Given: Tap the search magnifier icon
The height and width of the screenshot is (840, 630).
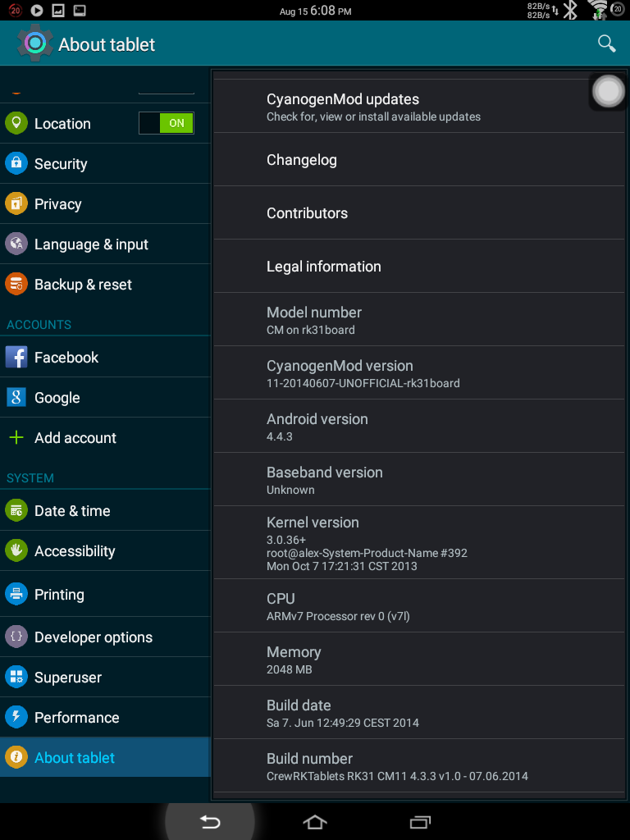Looking at the screenshot, I should tap(606, 44).
